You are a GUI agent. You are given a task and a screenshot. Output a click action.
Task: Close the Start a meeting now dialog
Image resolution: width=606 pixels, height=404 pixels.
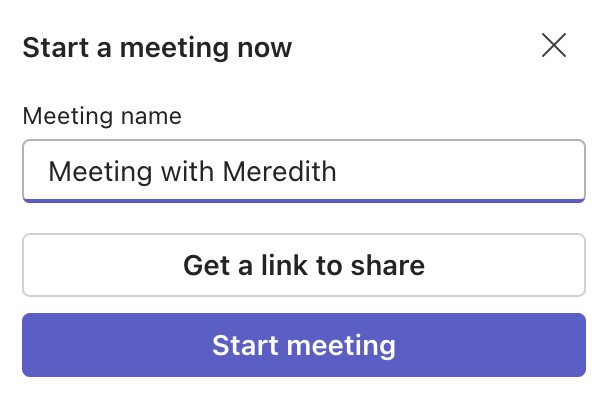point(553,45)
